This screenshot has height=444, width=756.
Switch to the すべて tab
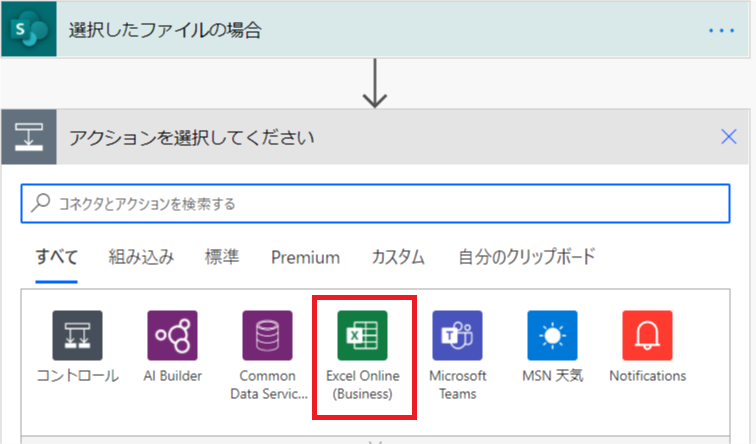pyautogui.click(x=56, y=257)
